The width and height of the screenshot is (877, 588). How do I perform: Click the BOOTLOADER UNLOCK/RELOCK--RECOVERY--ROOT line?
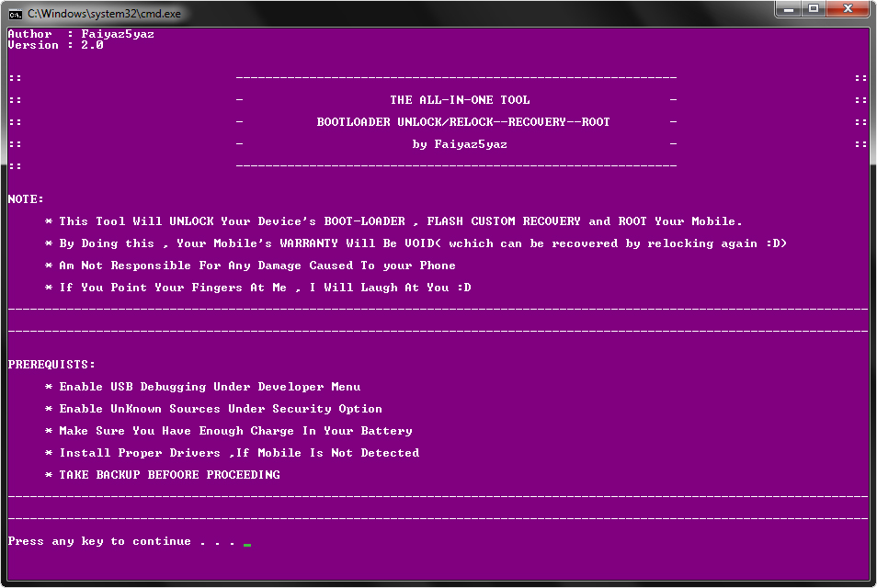pos(463,122)
